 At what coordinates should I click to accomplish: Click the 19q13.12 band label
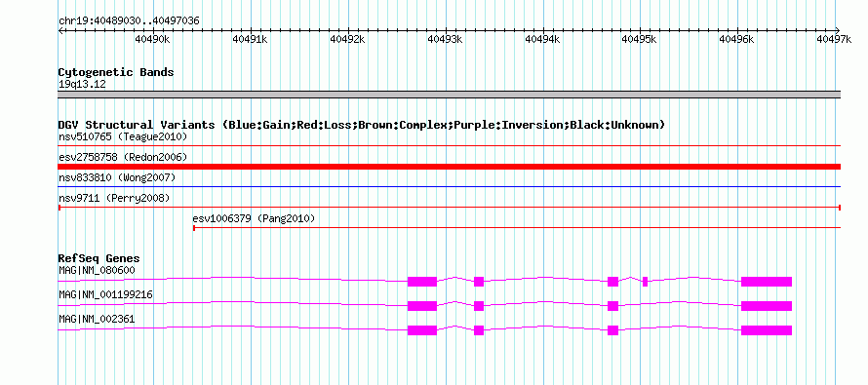point(82,84)
